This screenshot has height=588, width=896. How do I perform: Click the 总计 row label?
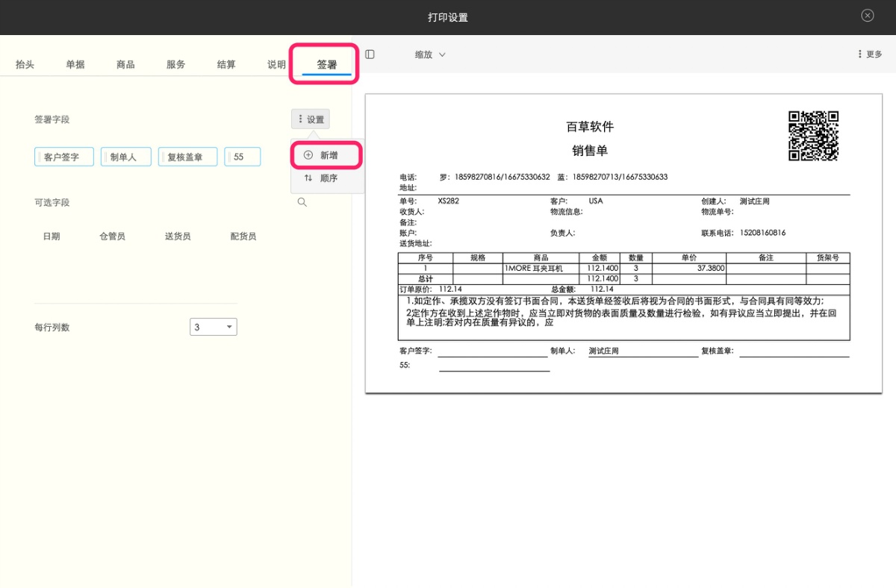pos(425,279)
